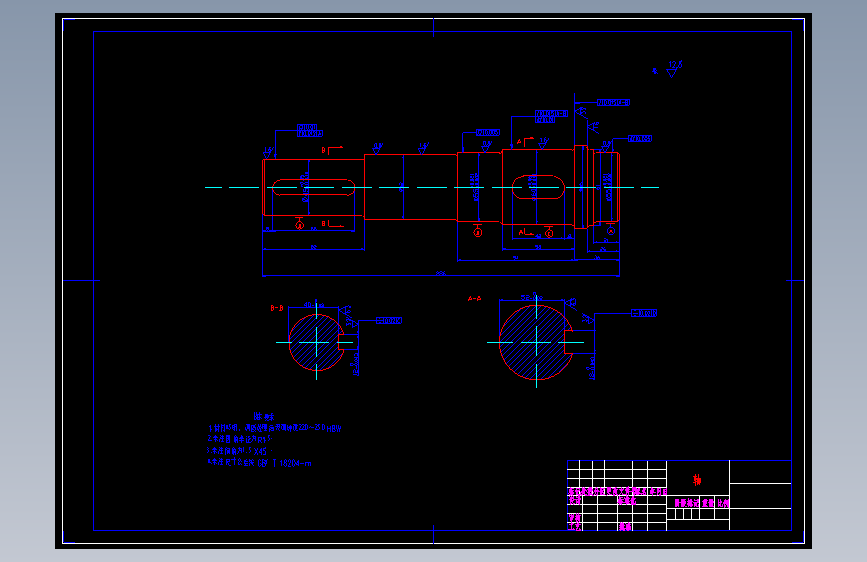Select the A-A section label
This screenshot has width=867, height=562.
pos(474,299)
